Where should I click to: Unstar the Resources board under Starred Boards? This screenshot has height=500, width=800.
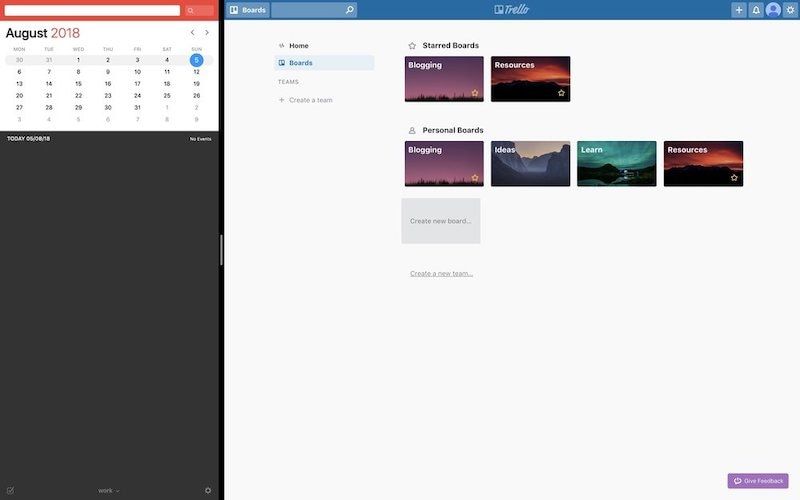pyautogui.click(x=561, y=93)
